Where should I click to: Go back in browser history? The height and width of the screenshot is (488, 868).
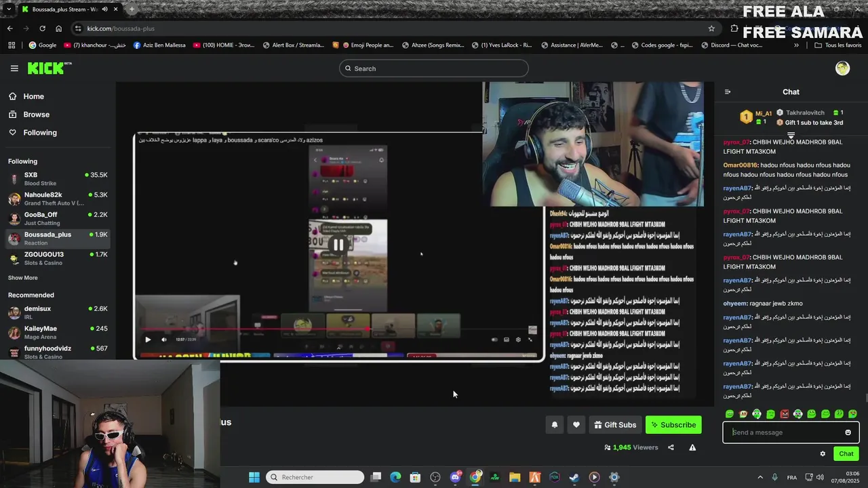point(9,28)
